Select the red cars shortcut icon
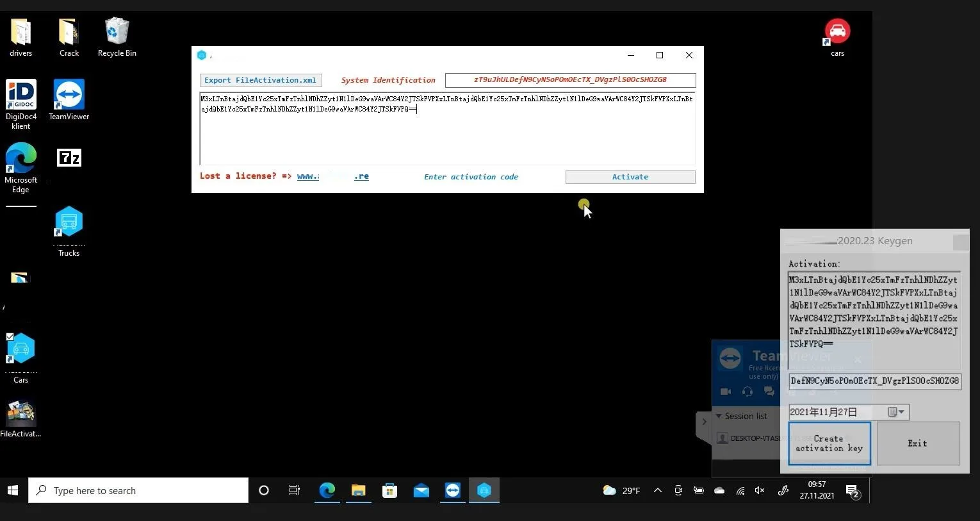 point(837,38)
